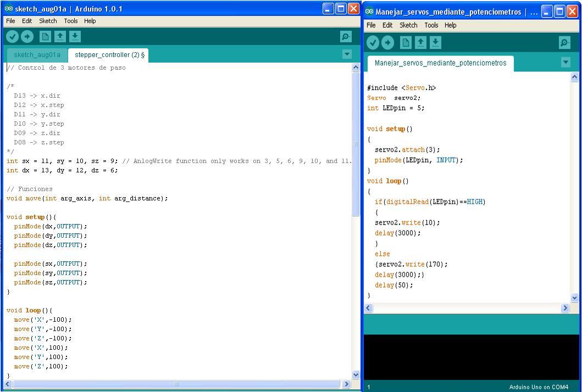
Task: Open File menu in Manejar_servos window
Action: click(371, 25)
